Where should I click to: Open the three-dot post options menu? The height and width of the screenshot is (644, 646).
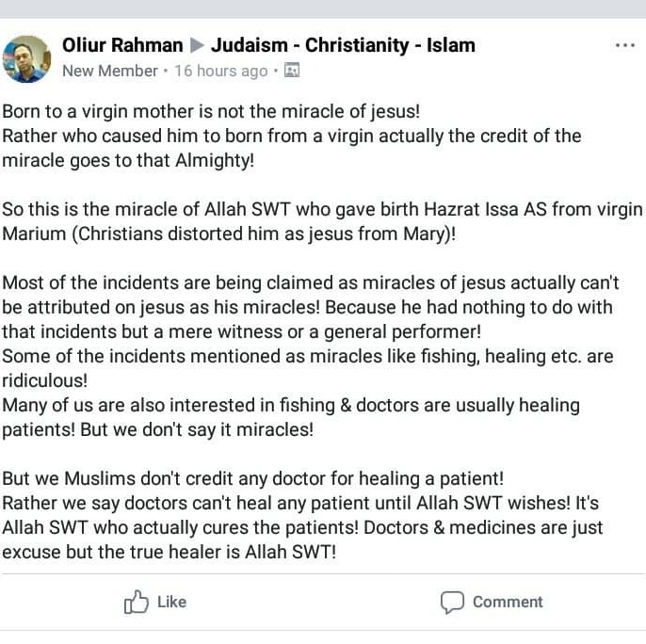[624, 45]
